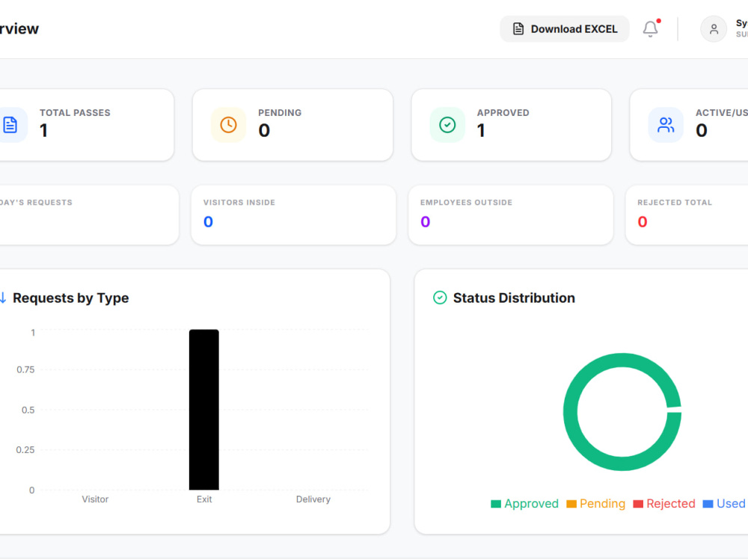Click the REJECTED TOTAL label

tap(675, 203)
